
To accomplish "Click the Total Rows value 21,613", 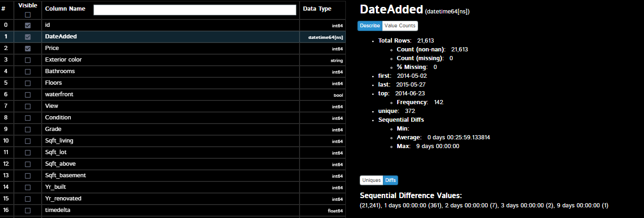I will pyautogui.click(x=425, y=41).
